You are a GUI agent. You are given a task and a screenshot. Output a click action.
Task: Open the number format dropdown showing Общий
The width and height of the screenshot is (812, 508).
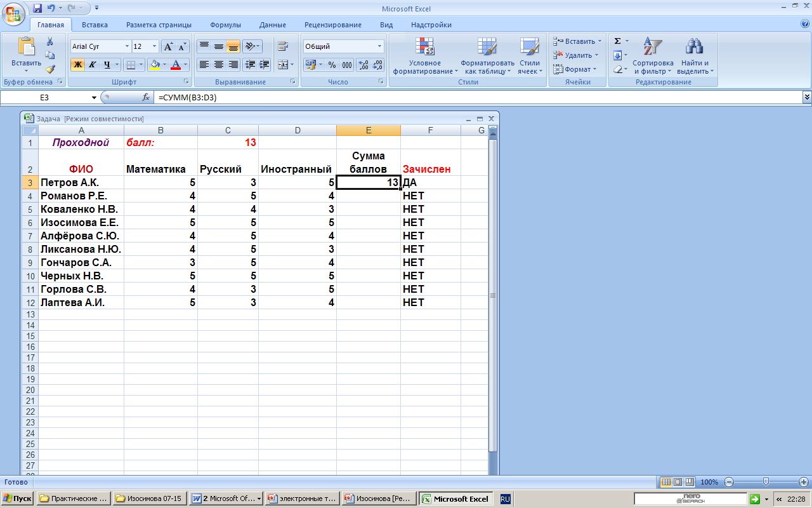380,47
